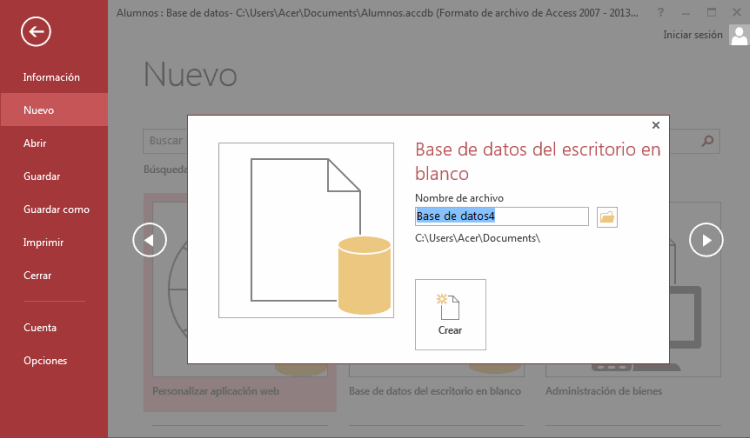The width and height of the screenshot is (750, 438).
Task: Open the Abrir menu item
Action: (35, 143)
